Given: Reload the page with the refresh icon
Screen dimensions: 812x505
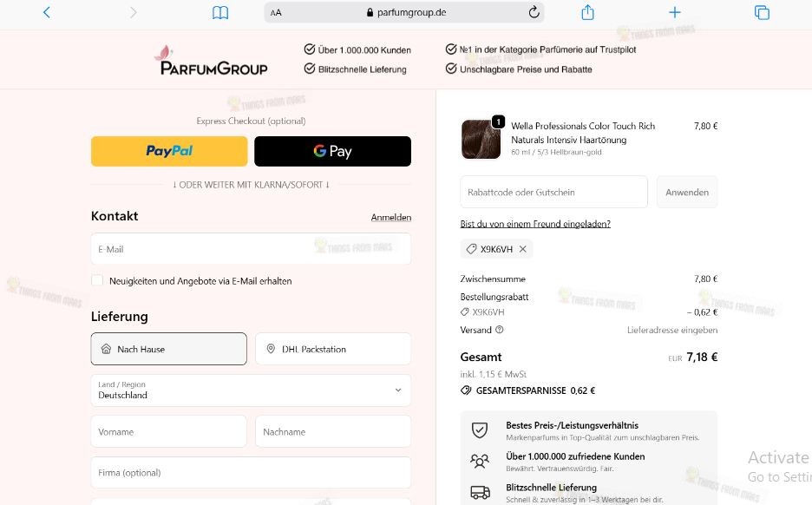Looking at the screenshot, I should click(534, 12).
